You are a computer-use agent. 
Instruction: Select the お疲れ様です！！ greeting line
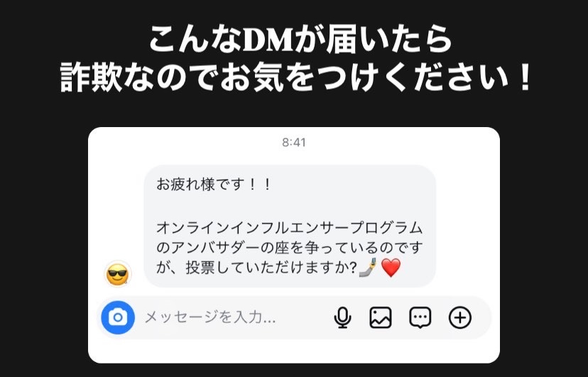tap(213, 185)
